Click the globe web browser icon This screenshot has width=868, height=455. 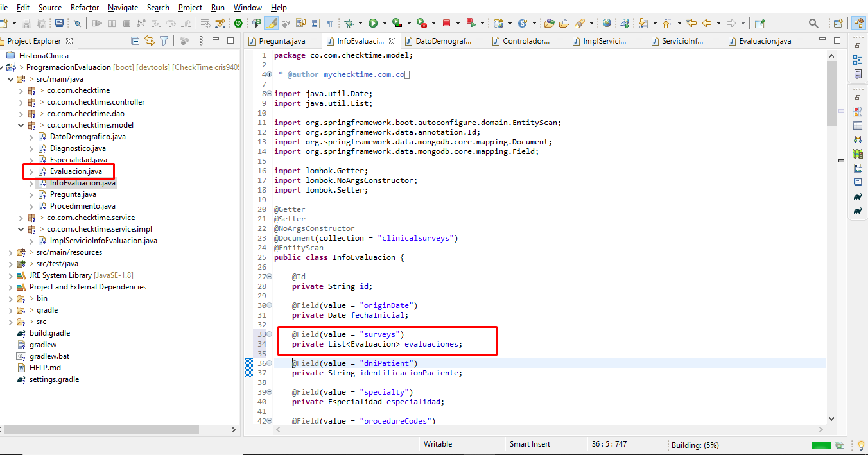607,23
